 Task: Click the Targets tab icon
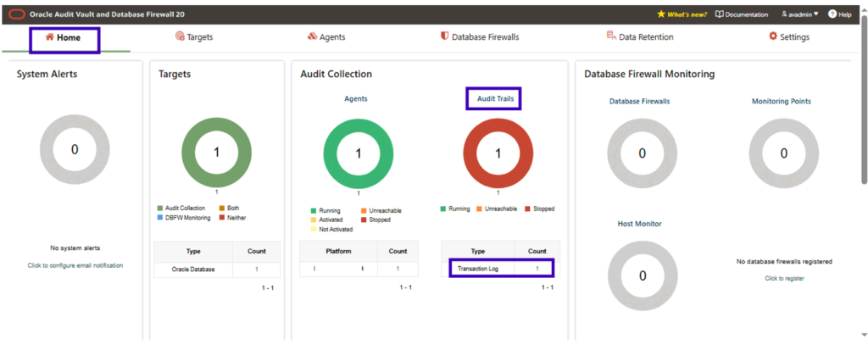click(180, 36)
